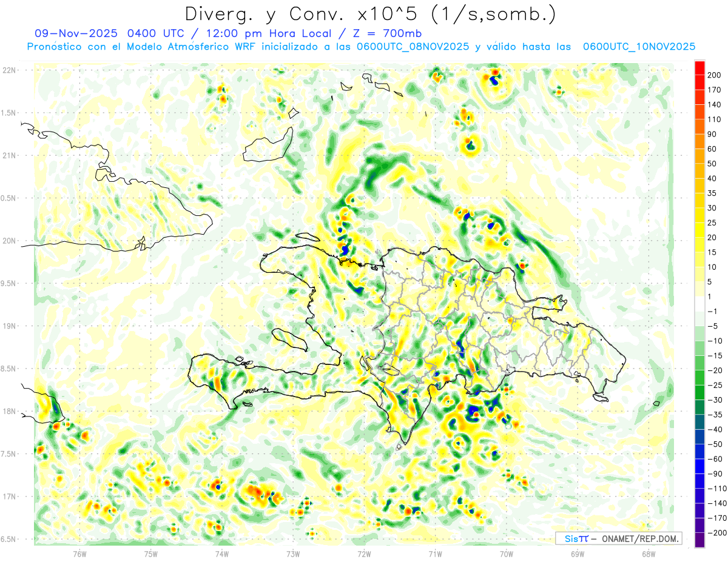This screenshot has width=728, height=562.
Task: Select the -40 legend value
Action: point(715,429)
